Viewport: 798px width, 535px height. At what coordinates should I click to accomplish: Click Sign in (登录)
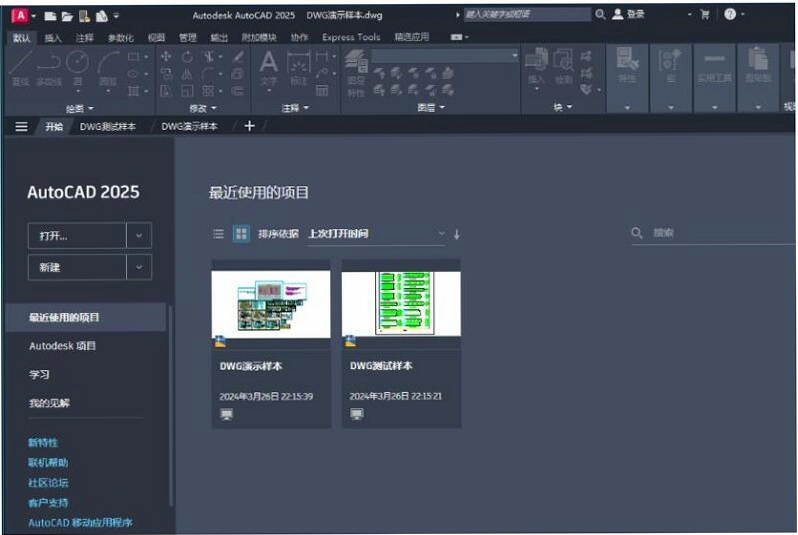click(x=629, y=14)
